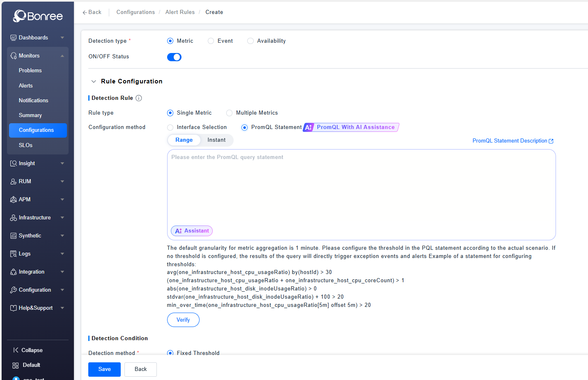Click the Synthetic chart icon in sidebar
This screenshot has height=380, width=588.
tap(14, 236)
